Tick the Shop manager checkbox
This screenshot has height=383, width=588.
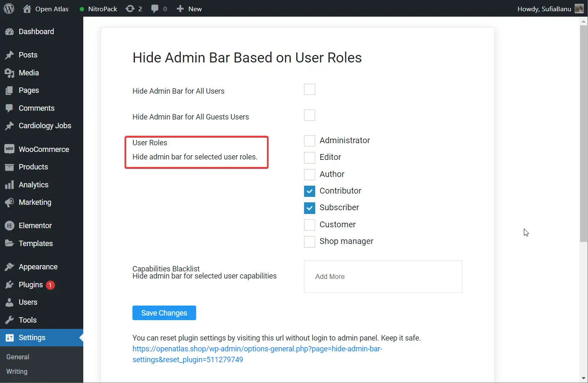(x=309, y=241)
